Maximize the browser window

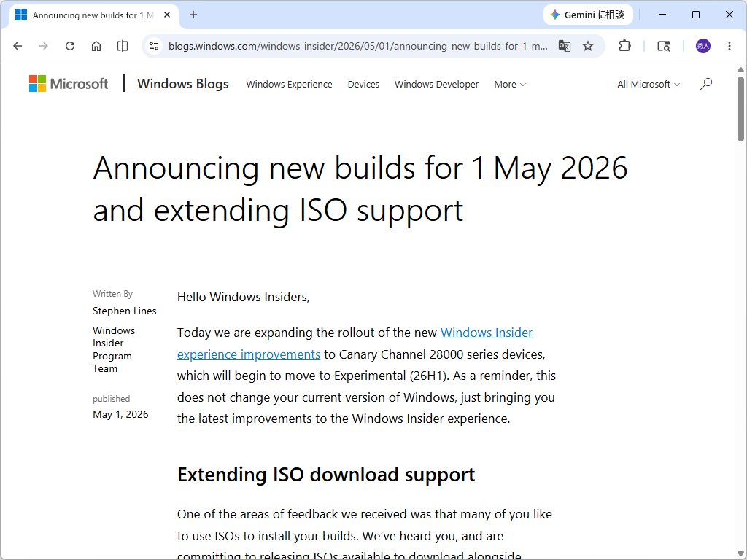pyautogui.click(x=695, y=15)
